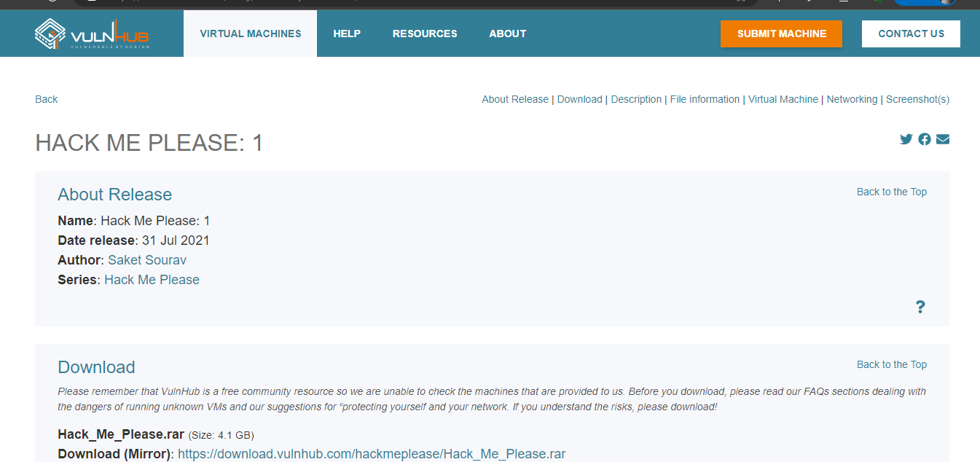The image size is (980, 462).
Task: Open author Saket Sourav's page
Action: pos(147,260)
